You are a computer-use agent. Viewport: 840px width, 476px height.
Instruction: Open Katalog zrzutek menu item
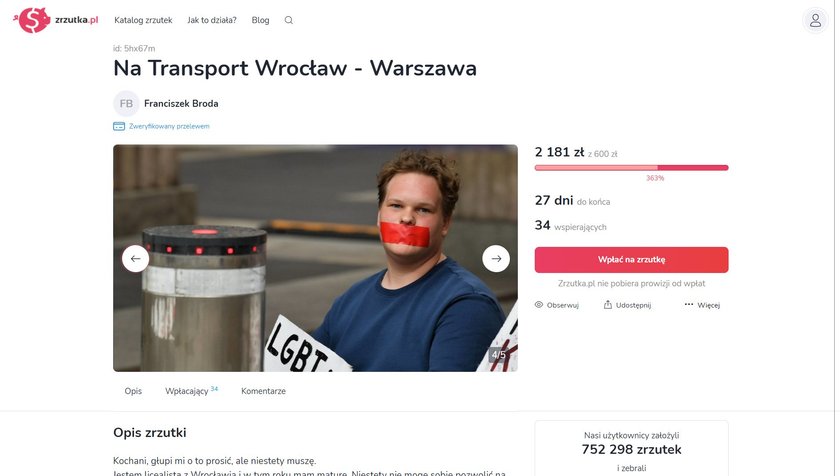coord(143,20)
